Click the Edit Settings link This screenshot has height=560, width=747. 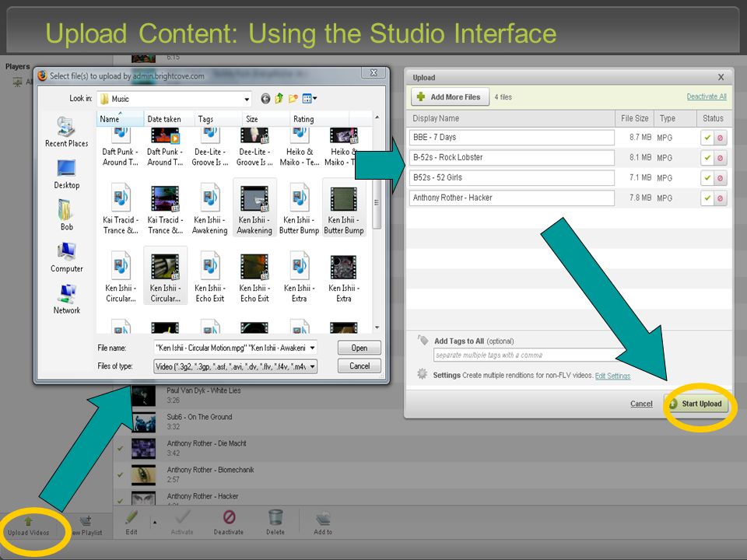[x=612, y=376]
